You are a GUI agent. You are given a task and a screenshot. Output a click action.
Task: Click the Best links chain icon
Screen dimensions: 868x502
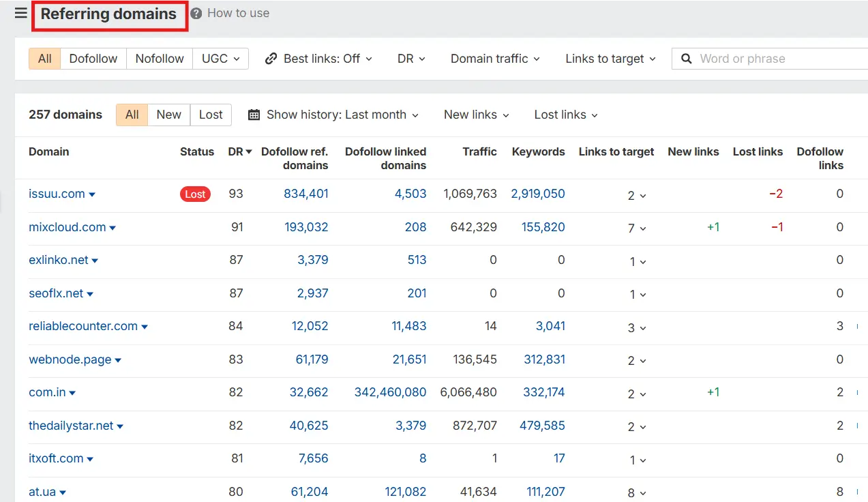click(271, 59)
